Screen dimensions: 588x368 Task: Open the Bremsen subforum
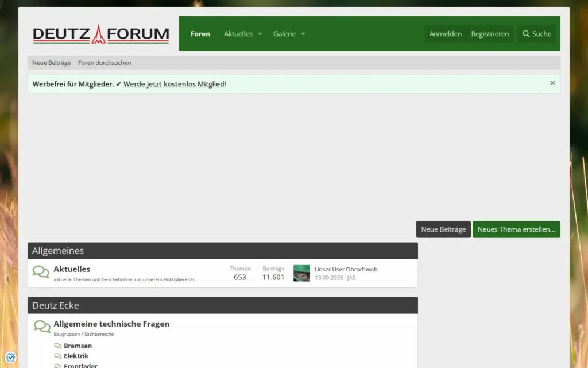coord(78,346)
